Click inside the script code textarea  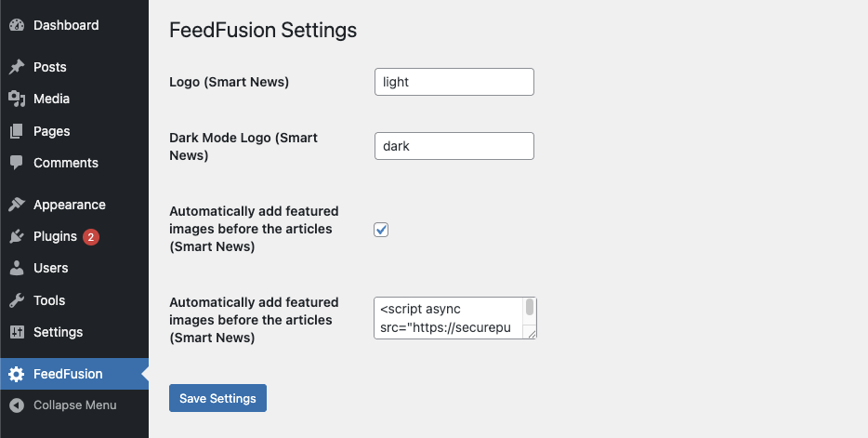tap(448, 318)
